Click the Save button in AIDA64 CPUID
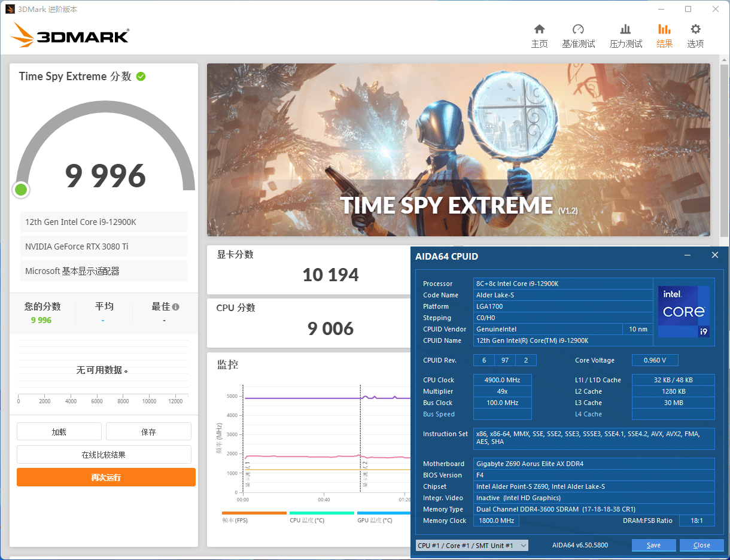 coord(654,545)
